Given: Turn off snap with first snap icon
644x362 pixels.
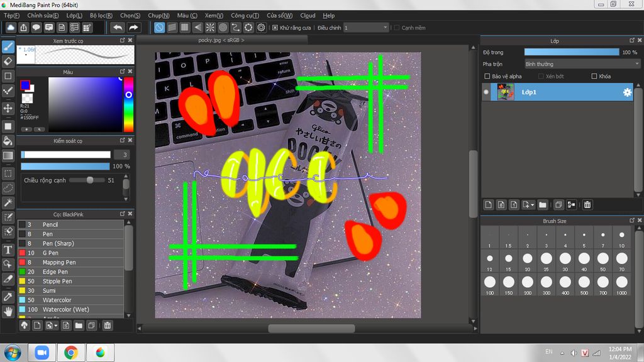Looking at the screenshot, I should pos(159,28).
